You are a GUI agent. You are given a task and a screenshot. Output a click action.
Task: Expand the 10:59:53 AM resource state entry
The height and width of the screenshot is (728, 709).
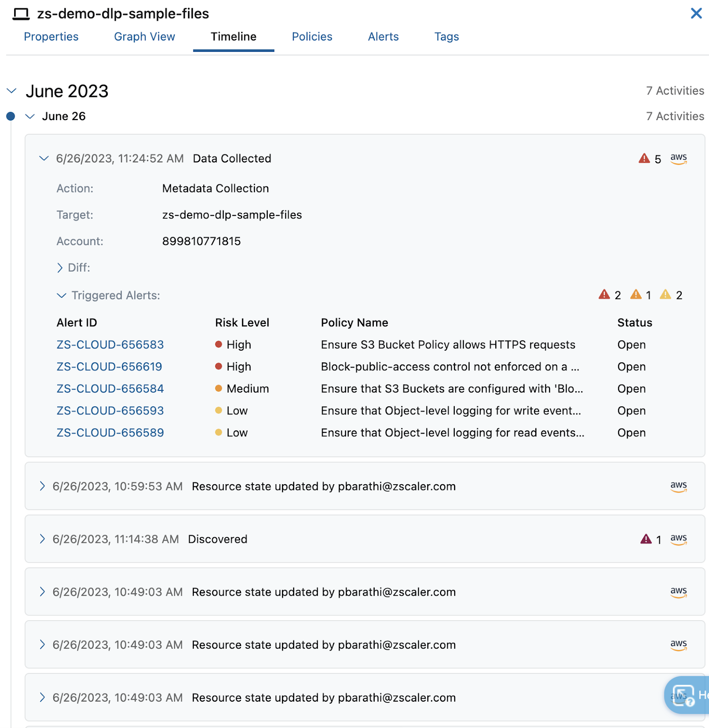pos(42,486)
